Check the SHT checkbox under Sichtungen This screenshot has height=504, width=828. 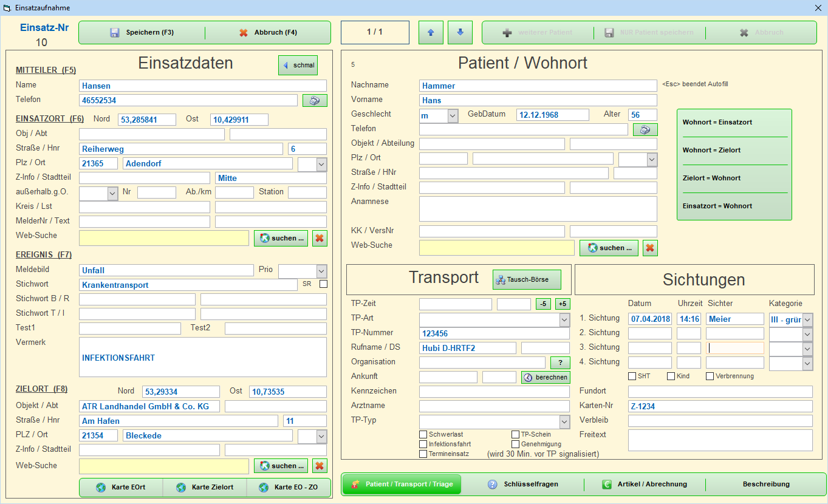coord(632,376)
